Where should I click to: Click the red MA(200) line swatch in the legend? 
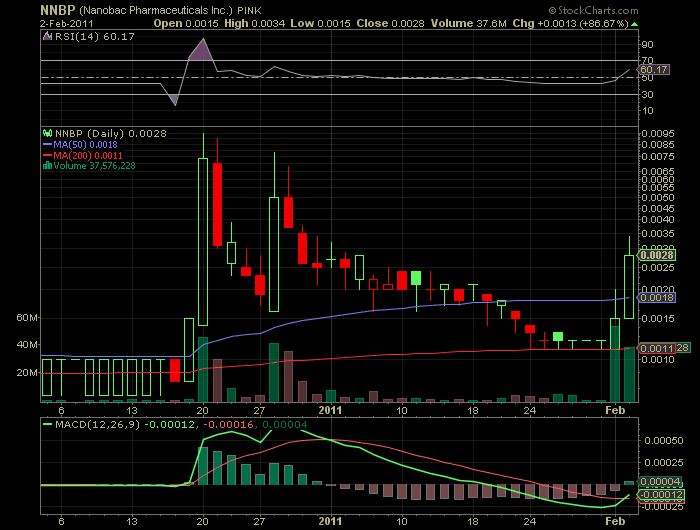point(48,155)
